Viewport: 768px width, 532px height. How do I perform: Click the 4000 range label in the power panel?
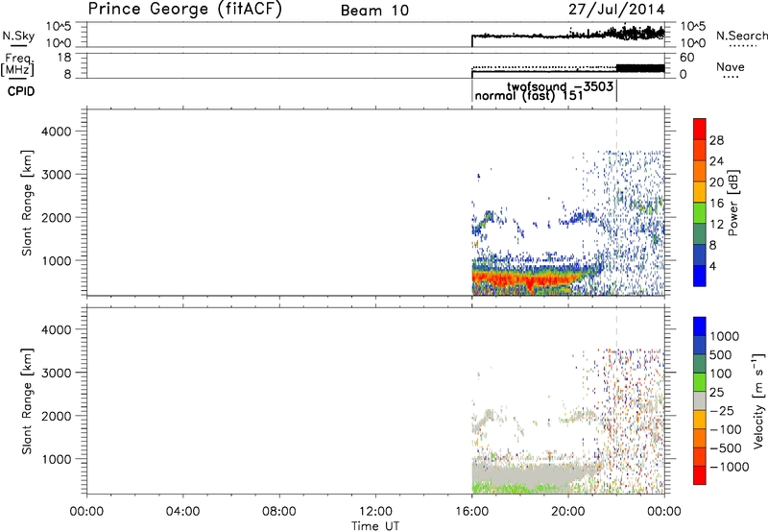[x=57, y=132]
